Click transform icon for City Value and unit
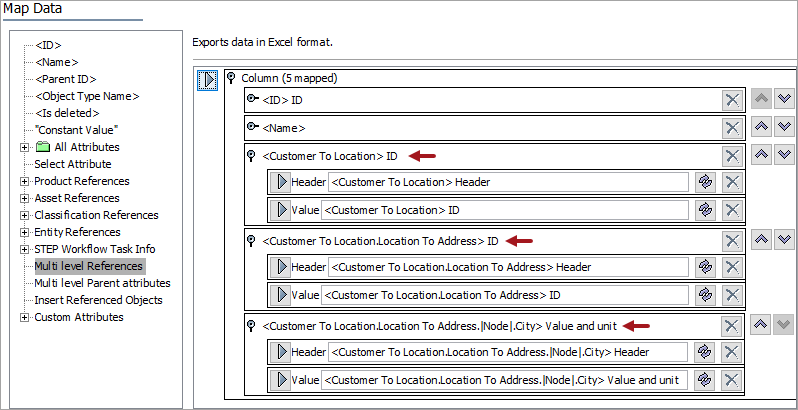 coord(705,379)
